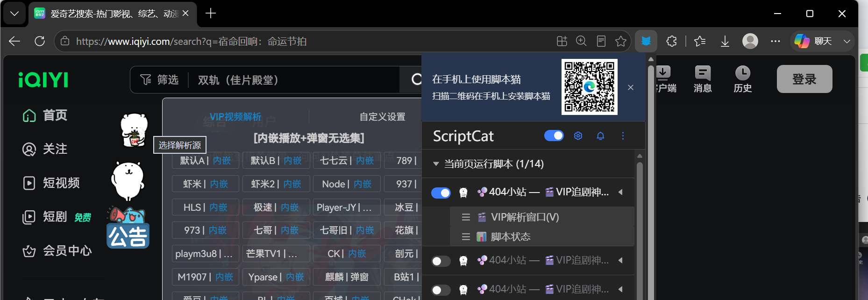Open ScriptCat three-dot more menu
The image size is (868, 300).
point(623,136)
